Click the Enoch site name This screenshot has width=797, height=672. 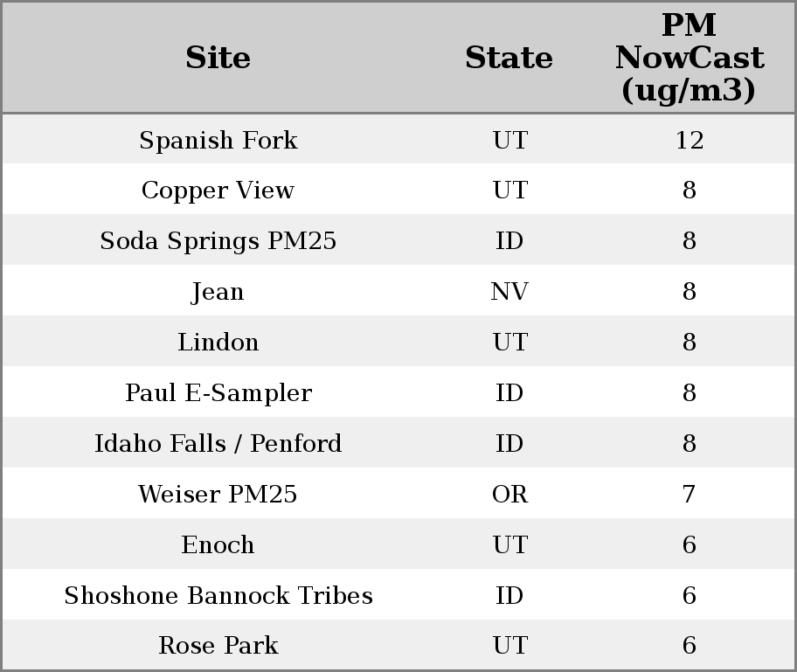[218, 545]
